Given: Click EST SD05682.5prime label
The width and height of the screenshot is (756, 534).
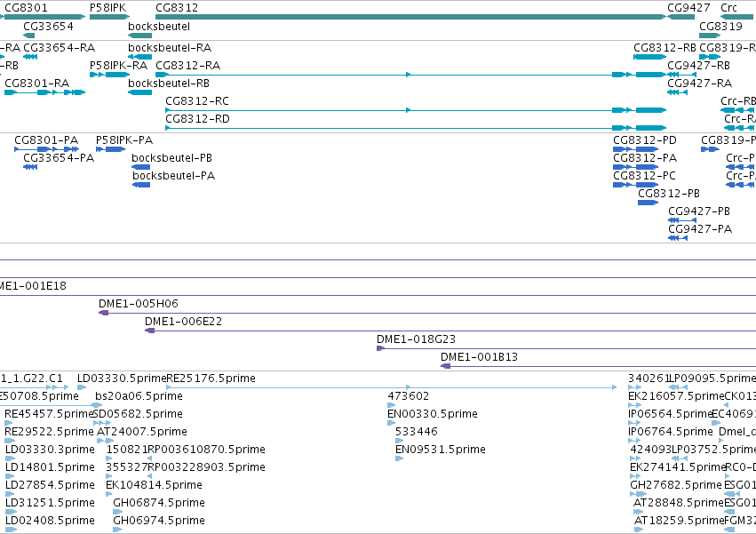Looking at the screenshot, I should tap(138, 414).
